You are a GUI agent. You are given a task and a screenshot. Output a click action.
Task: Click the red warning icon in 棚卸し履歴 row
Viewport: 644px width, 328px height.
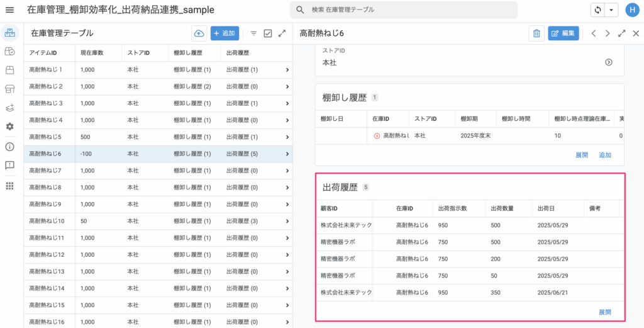point(377,135)
